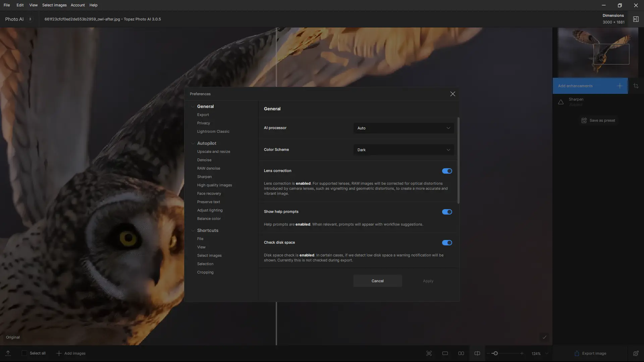Open the Select images menu
The height and width of the screenshot is (362, 644).
click(54, 5)
